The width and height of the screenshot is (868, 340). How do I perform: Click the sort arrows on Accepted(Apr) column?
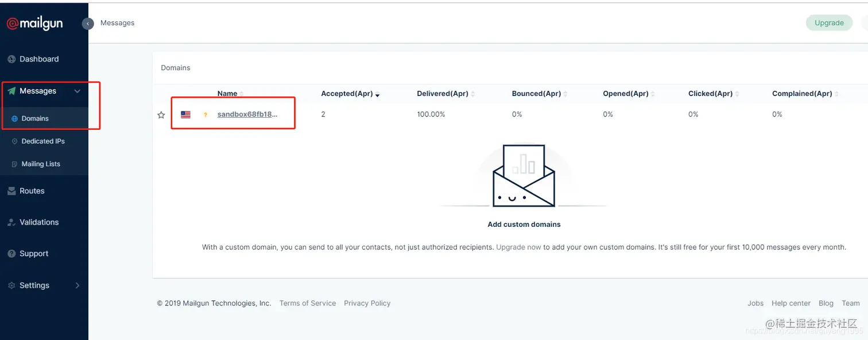(x=377, y=94)
